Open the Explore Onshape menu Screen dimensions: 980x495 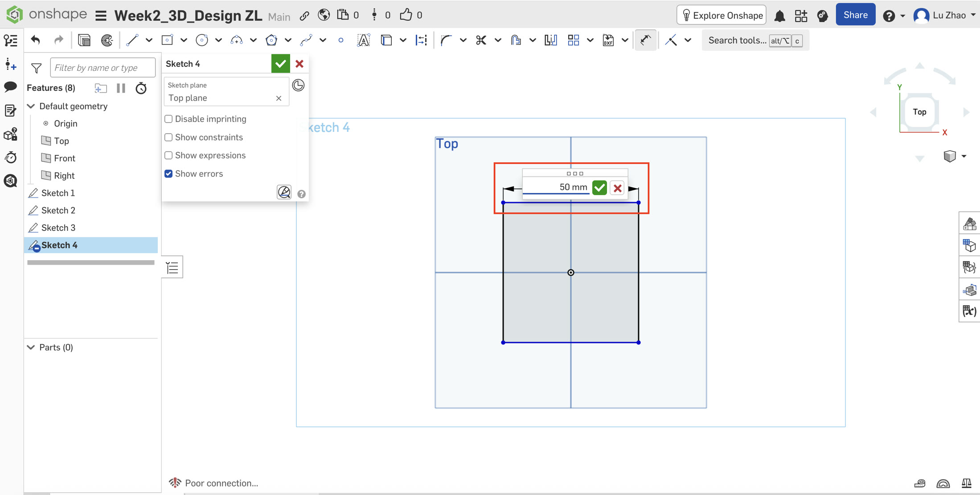[x=721, y=15]
